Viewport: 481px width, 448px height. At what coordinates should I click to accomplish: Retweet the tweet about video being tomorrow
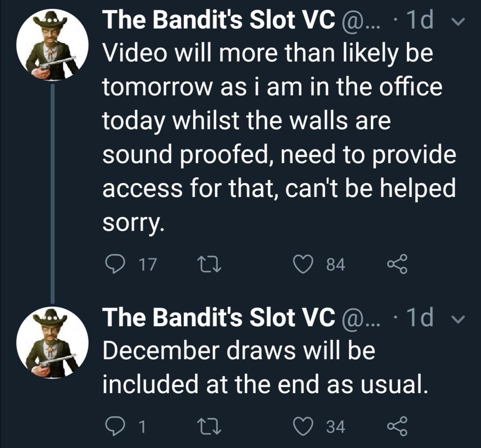[209, 265]
